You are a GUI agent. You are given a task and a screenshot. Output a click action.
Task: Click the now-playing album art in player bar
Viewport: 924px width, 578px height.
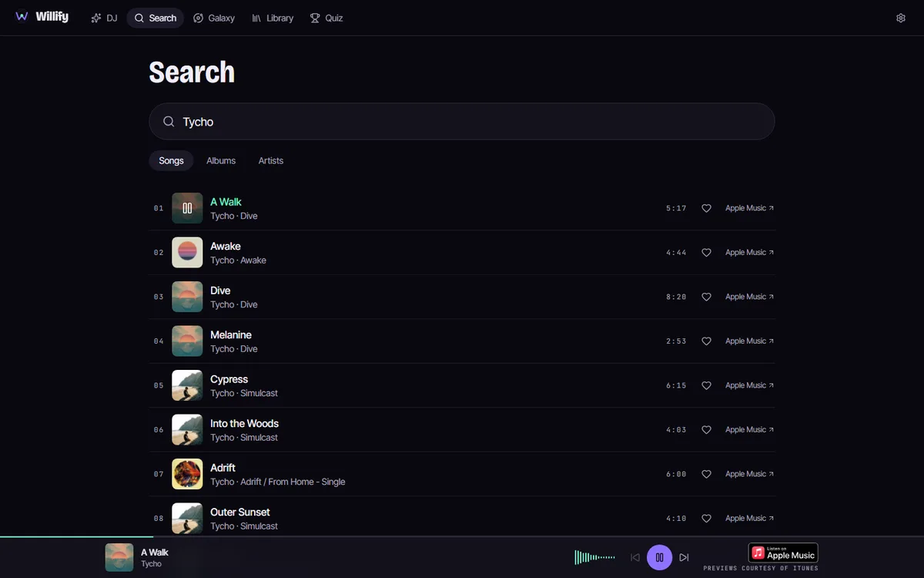pos(119,557)
